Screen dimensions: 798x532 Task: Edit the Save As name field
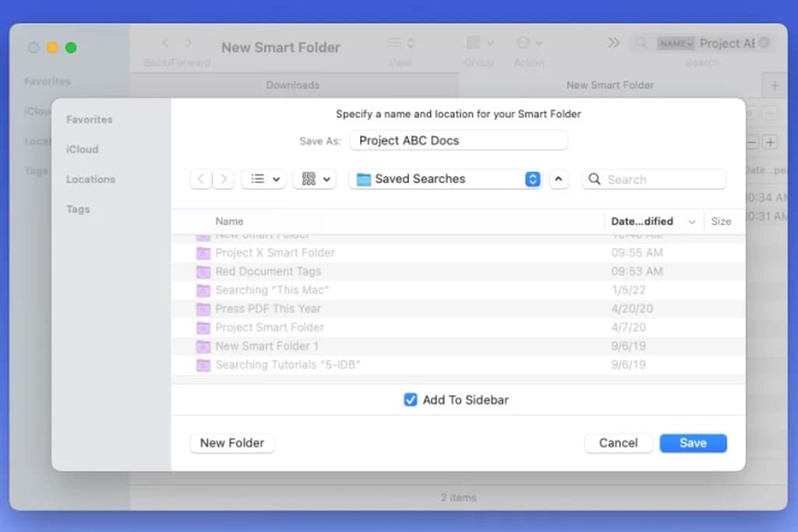click(x=458, y=141)
